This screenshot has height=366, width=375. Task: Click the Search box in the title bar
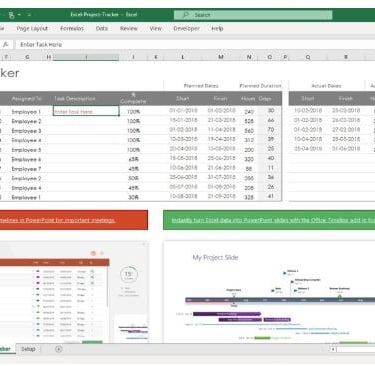(253, 15)
